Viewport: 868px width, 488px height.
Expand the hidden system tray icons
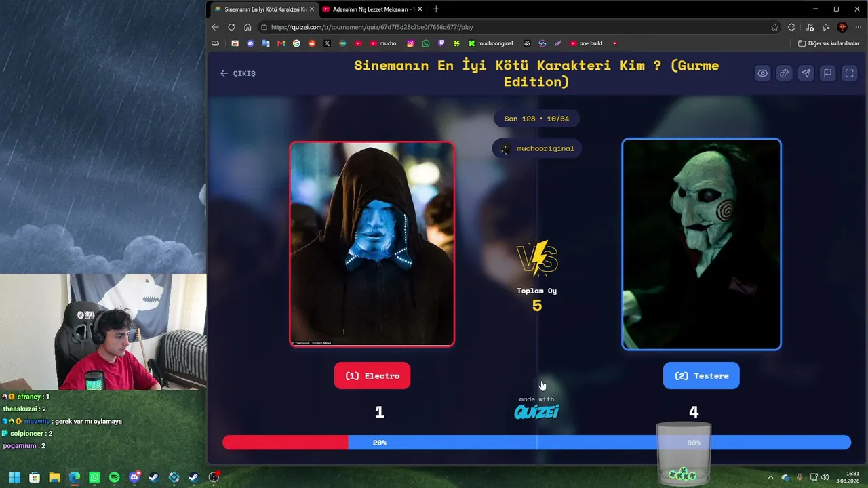coord(770,477)
